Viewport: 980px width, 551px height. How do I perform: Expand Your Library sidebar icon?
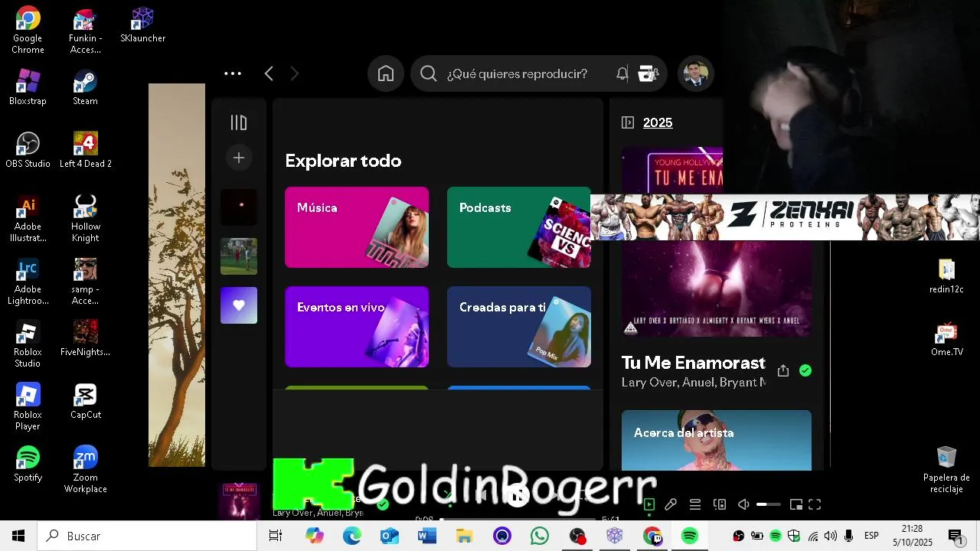pyautogui.click(x=239, y=122)
